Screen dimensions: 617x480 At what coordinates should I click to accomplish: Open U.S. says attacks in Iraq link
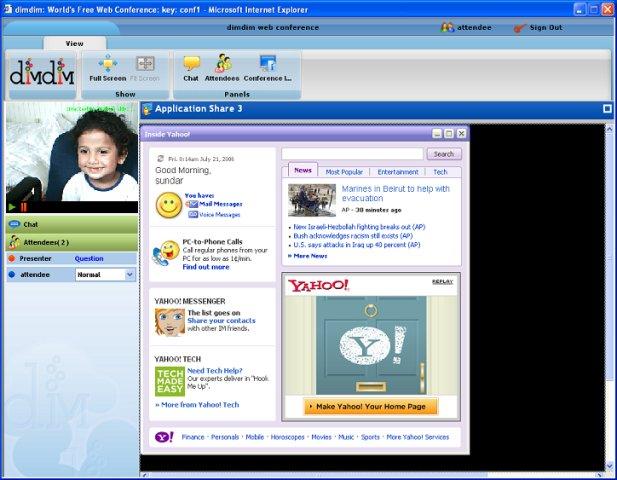(x=357, y=245)
